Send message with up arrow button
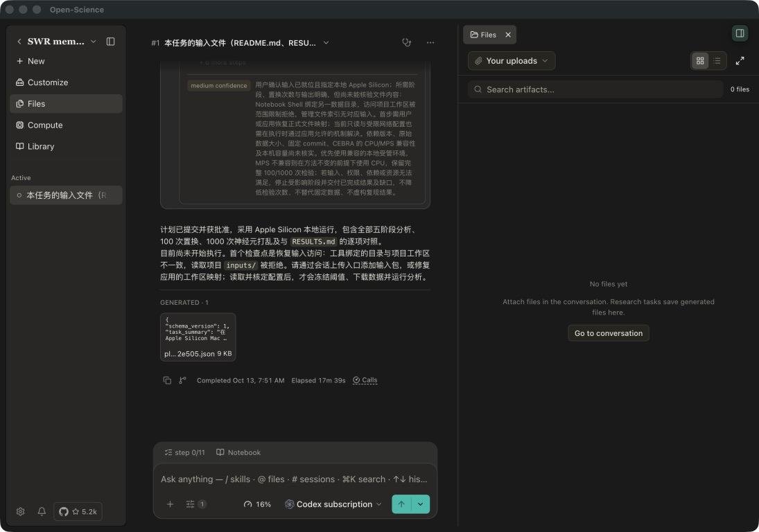 coord(401,504)
